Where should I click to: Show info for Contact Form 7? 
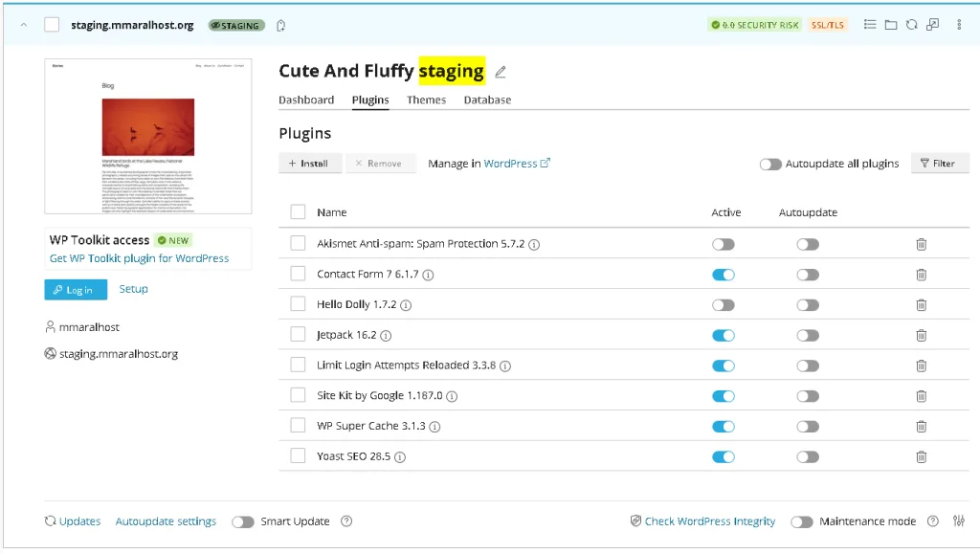coord(428,275)
